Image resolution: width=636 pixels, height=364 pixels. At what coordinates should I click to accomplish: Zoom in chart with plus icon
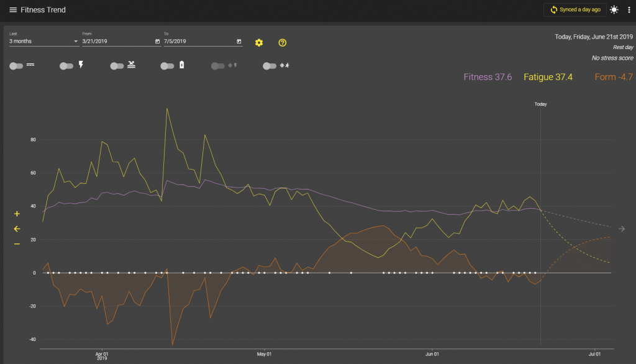(x=17, y=214)
